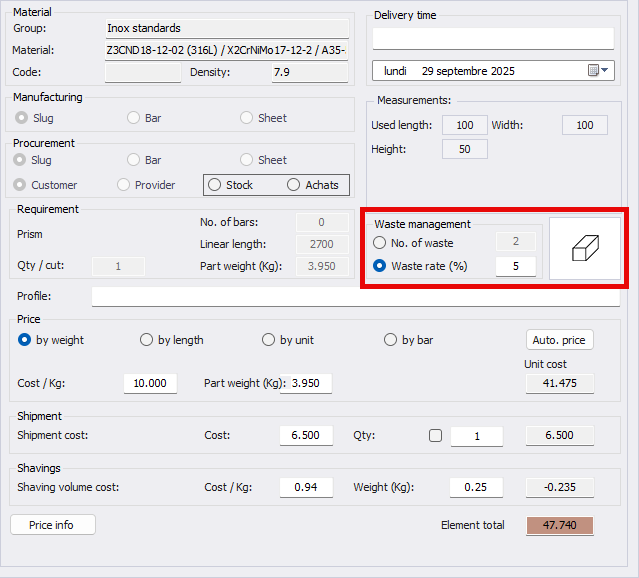
Task: Set price mode to by unit
Action: [268, 340]
